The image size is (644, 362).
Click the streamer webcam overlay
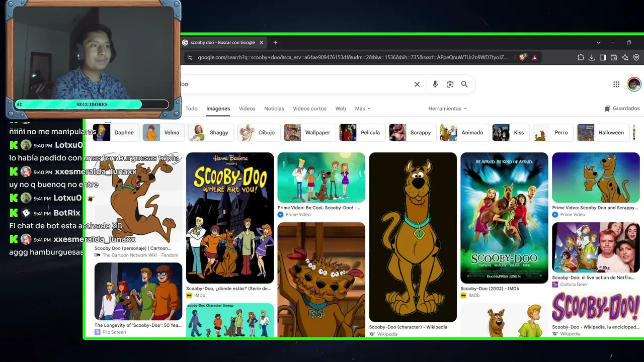[x=93, y=59]
